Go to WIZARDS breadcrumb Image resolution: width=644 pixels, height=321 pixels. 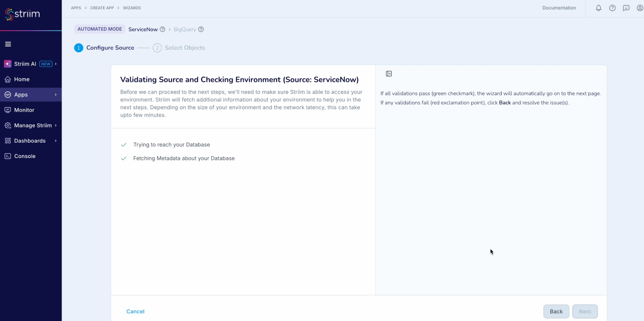tap(132, 8)
